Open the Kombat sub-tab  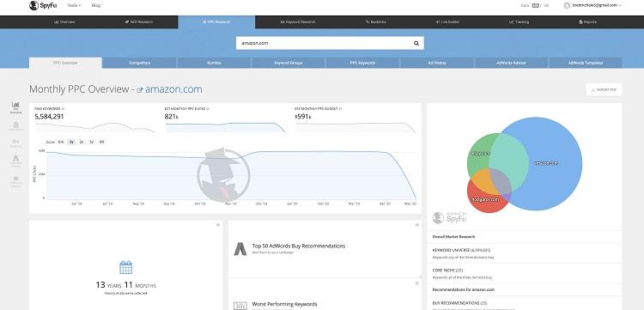coord(214,63)
